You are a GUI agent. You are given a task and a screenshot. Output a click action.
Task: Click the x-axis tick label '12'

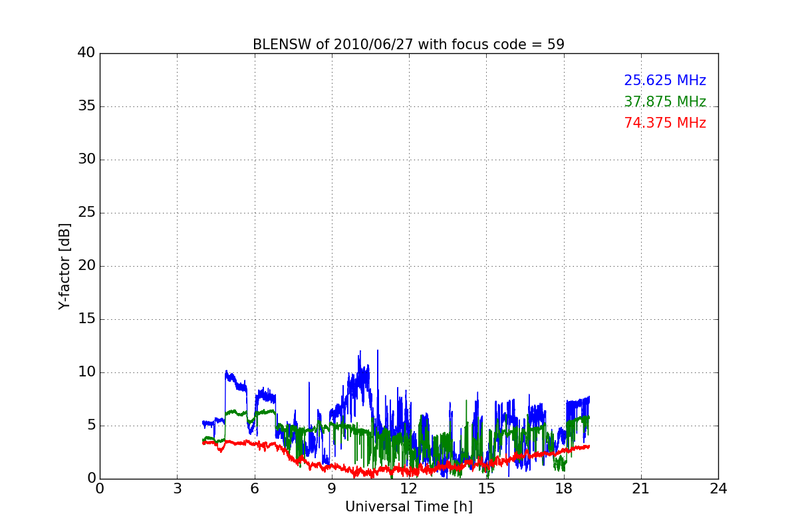(x=408, y=489)
